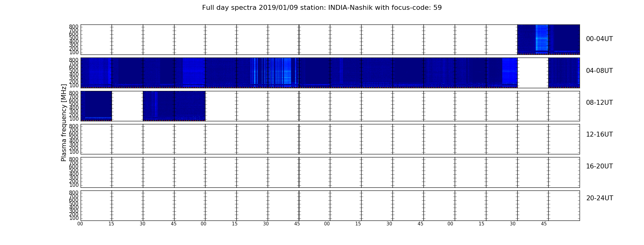Click the bright striped burst in the 04-08UT spectrum
Image resolution: width=644 pixels, height=245 pixels.
tap(274, 71)
